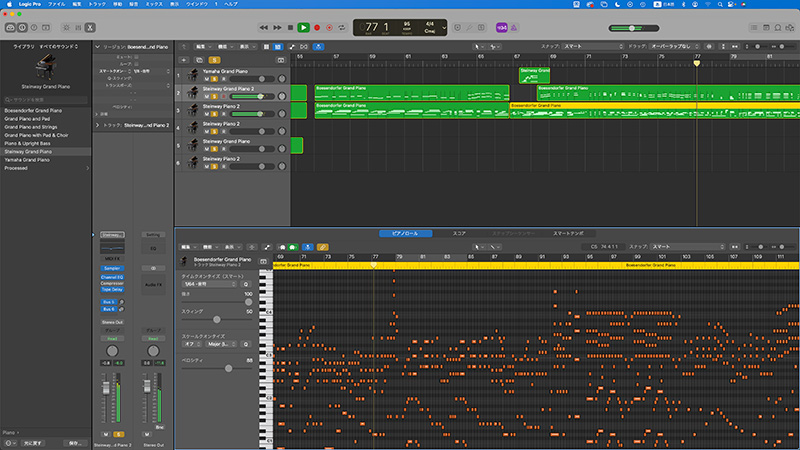Click the green Play button
The height and width of the screenshot is (450, 800).
pos(304,28)
